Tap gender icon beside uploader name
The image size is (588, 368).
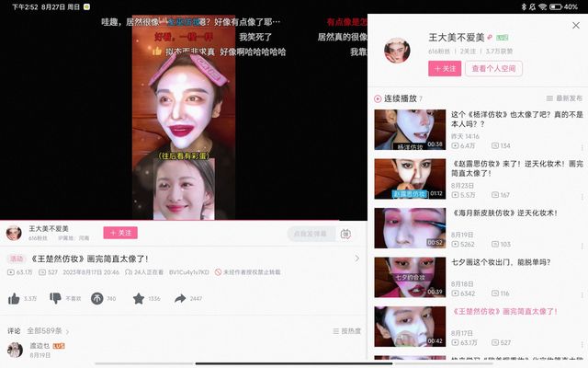(490, 37)
